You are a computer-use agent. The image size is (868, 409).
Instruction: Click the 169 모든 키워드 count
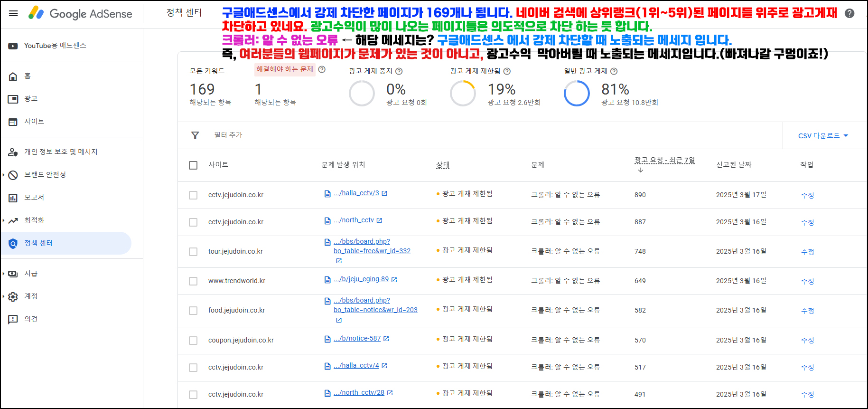tap(202, 89)
